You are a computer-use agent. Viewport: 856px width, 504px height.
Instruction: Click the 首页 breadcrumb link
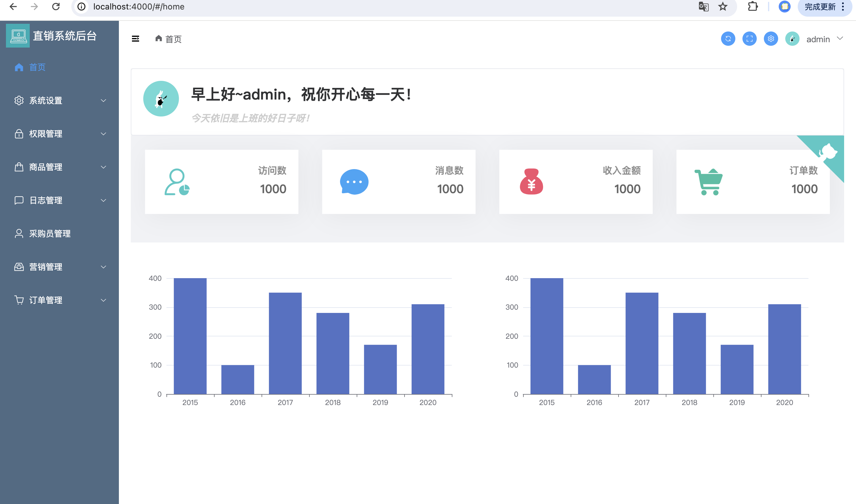173,40
